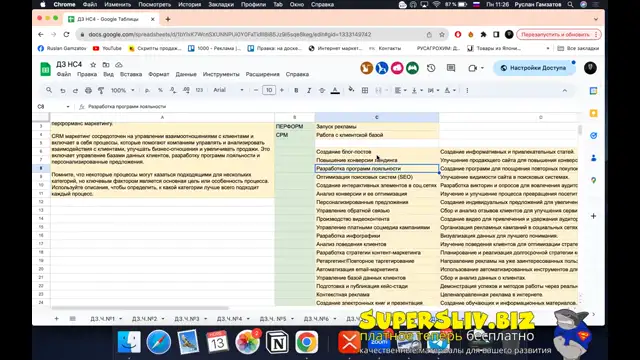640x360 pixels.
Task: Open vertical align dropdown
Action: click(x=417, y=90)
